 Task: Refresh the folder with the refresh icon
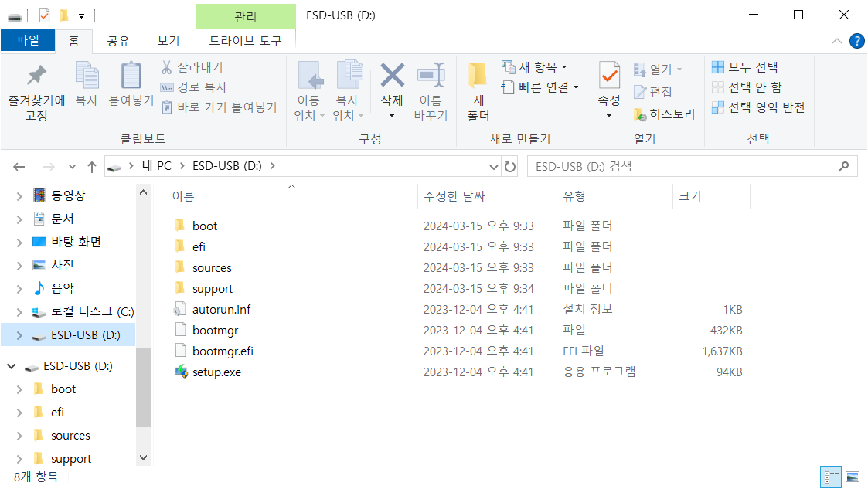[x=510, y=166]
